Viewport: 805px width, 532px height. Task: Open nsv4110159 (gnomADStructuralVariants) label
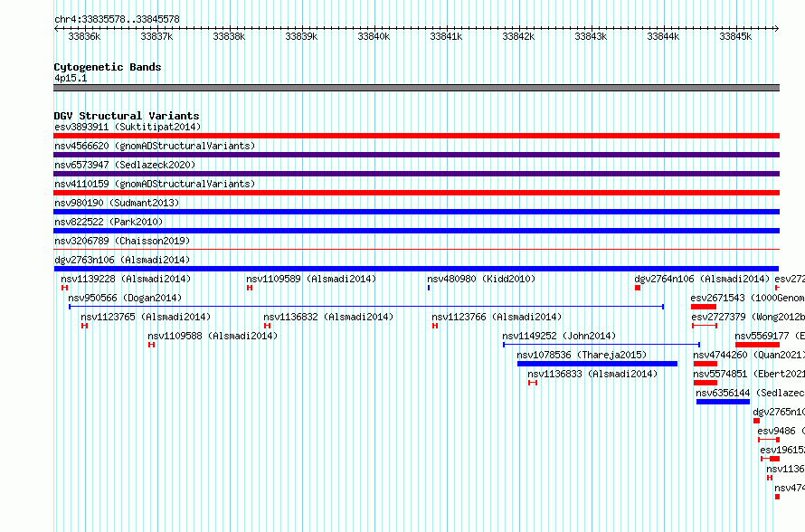(x=155, y=184)
